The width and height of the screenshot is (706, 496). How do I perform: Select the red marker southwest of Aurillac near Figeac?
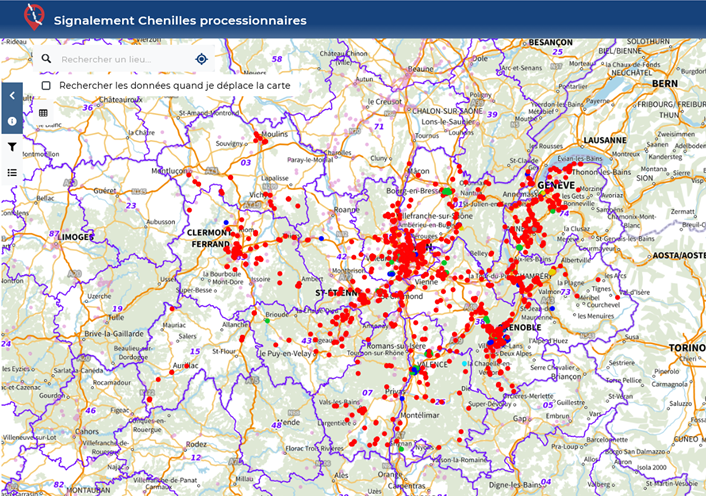pos(149,399)
